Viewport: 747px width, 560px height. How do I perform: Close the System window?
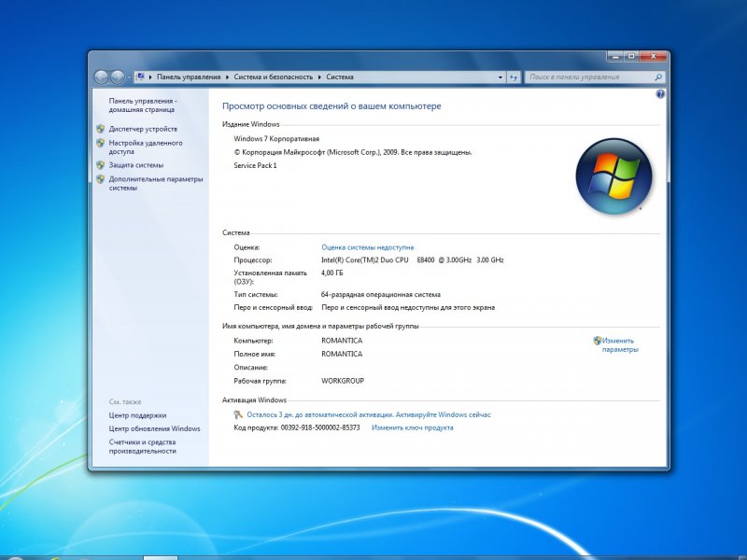[x=653, y=56]
